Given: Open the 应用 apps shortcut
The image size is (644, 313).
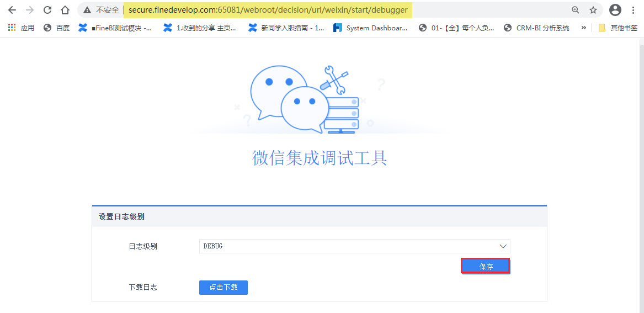Looking at the screenshot, I should (21, 28).
